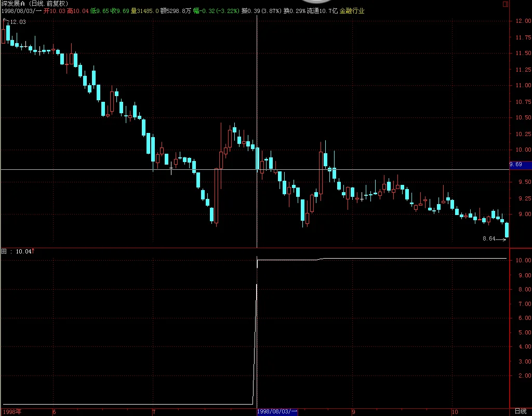Select the 1998/08/03 date label on timeline
The image size is (532, 416).
(277, 412)
